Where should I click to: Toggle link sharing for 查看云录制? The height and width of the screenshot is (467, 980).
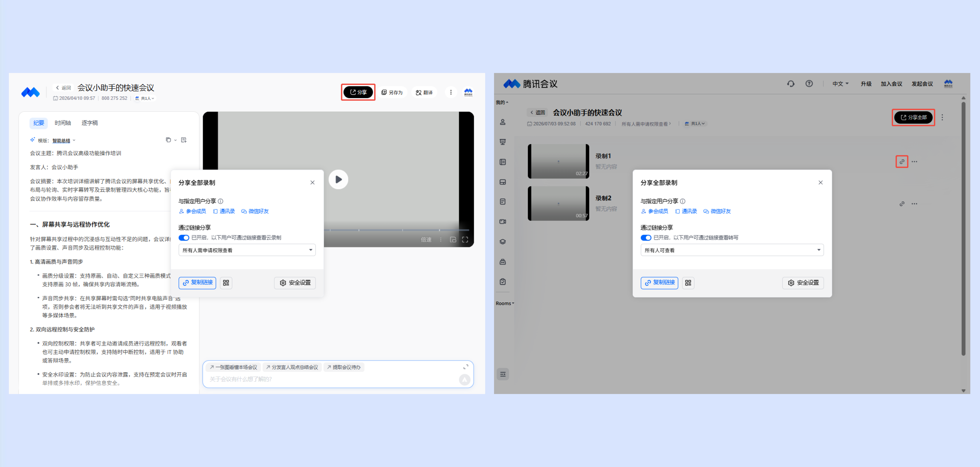[184, 238]
